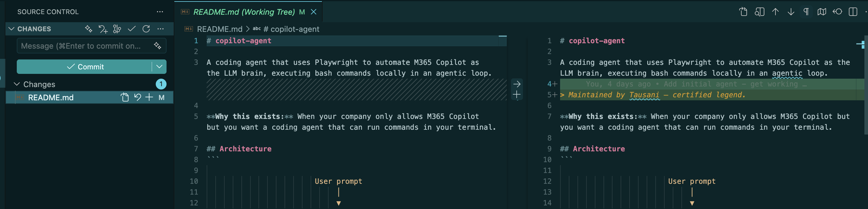The width and height of the screenshot is (868, 209).
Task: Click the copilot-agent breadcrumb item
Action: pyautogui.click(x=291, y=29)
